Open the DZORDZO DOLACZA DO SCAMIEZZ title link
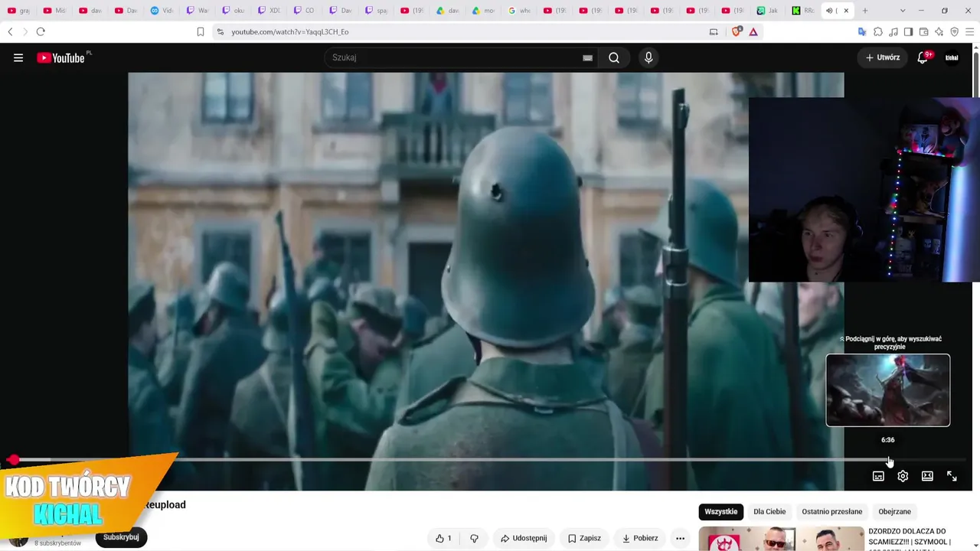Image resolution: width=980 pixels, height=551 pixels. 909,537
